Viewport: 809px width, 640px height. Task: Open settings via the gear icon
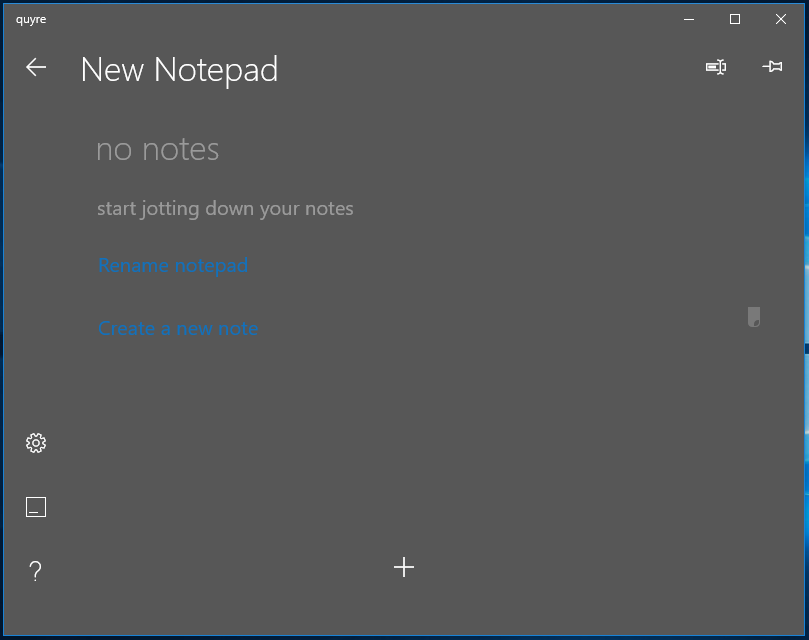[x=36, y=443]
